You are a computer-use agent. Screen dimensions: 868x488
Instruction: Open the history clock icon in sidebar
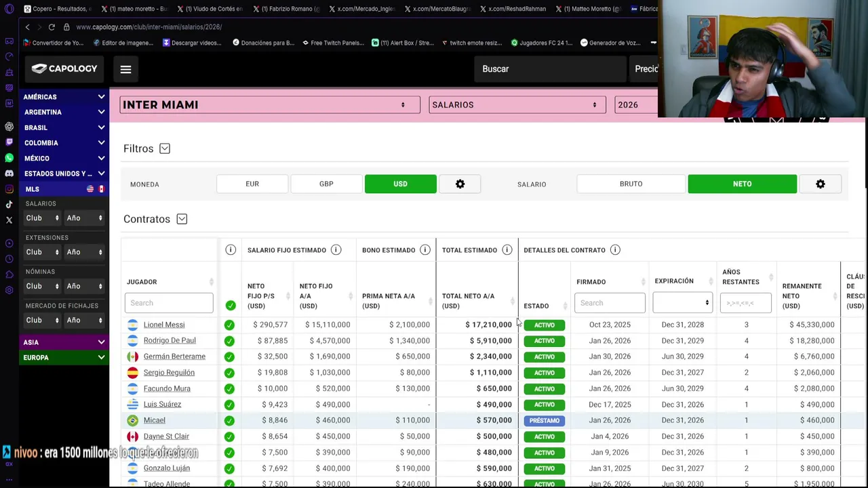[x=9, y=259]
